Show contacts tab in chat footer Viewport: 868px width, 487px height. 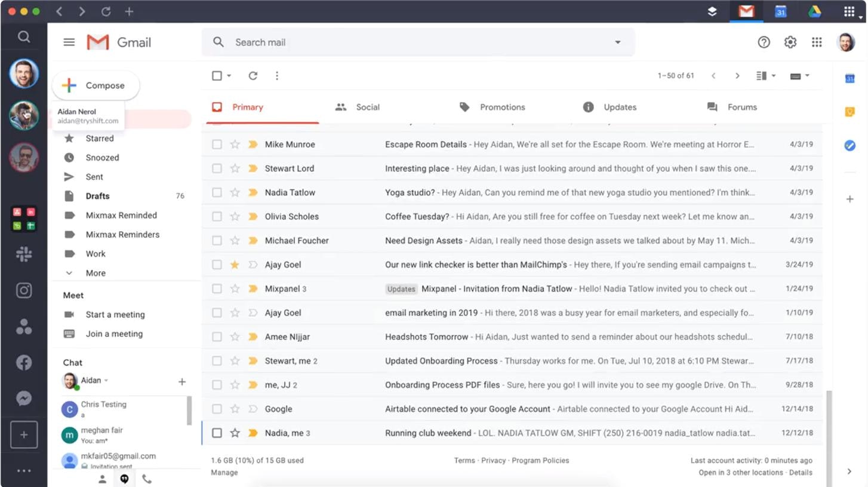103,479
